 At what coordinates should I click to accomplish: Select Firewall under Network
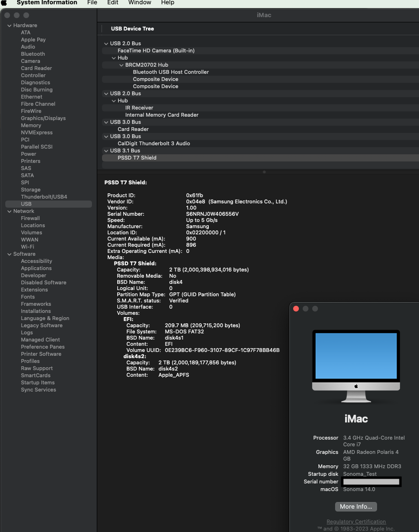(30, 218)
